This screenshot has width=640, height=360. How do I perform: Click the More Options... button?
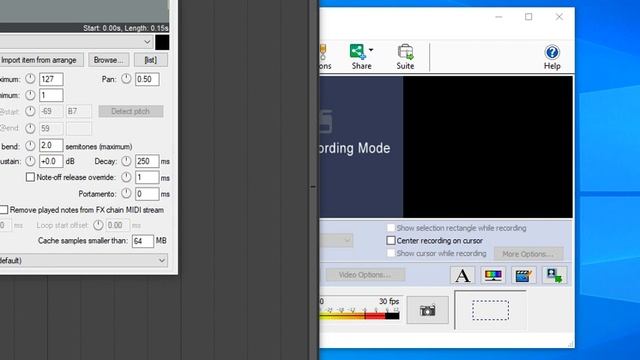[x=528, y=254]
